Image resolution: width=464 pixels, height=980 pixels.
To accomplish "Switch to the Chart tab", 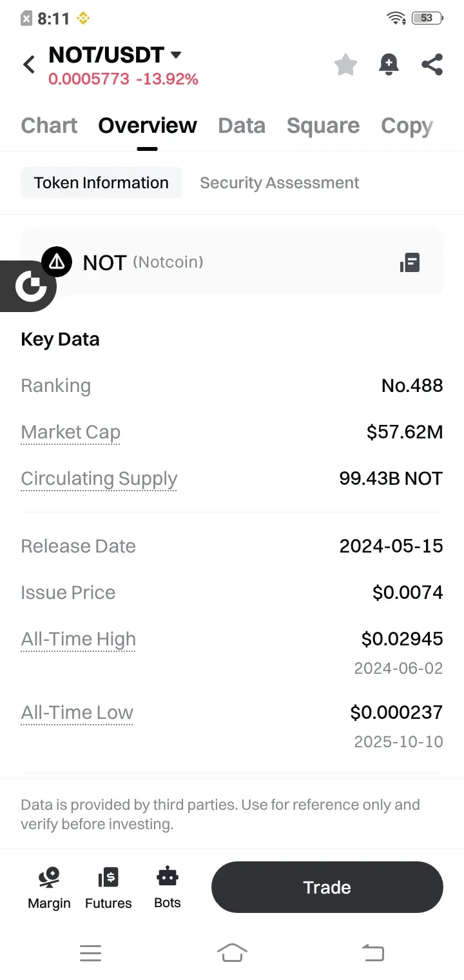I will coord(49,125).
